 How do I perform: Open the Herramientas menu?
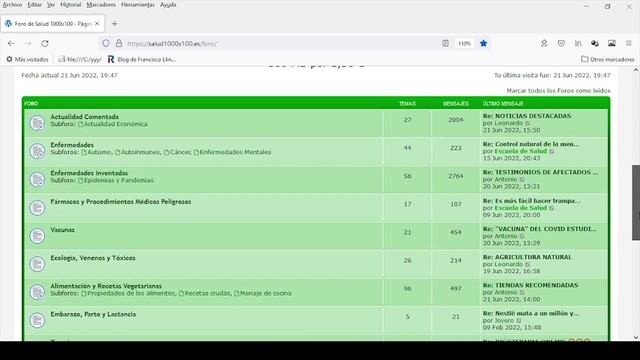tap(138, 5)
